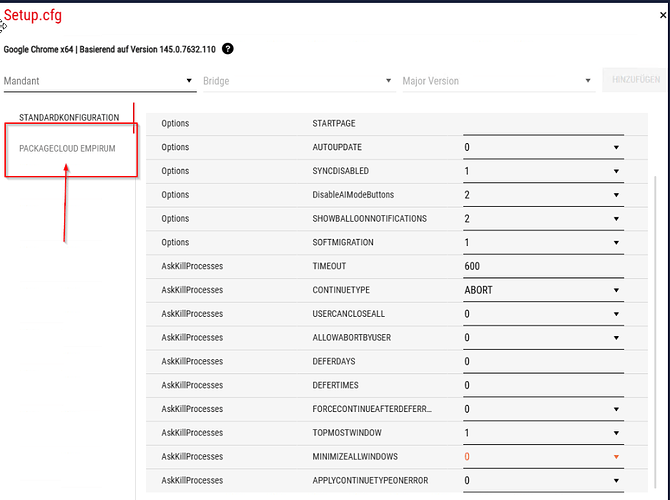Click the STARTPAGE value input field
670x500 pixels.
point(542,124)
